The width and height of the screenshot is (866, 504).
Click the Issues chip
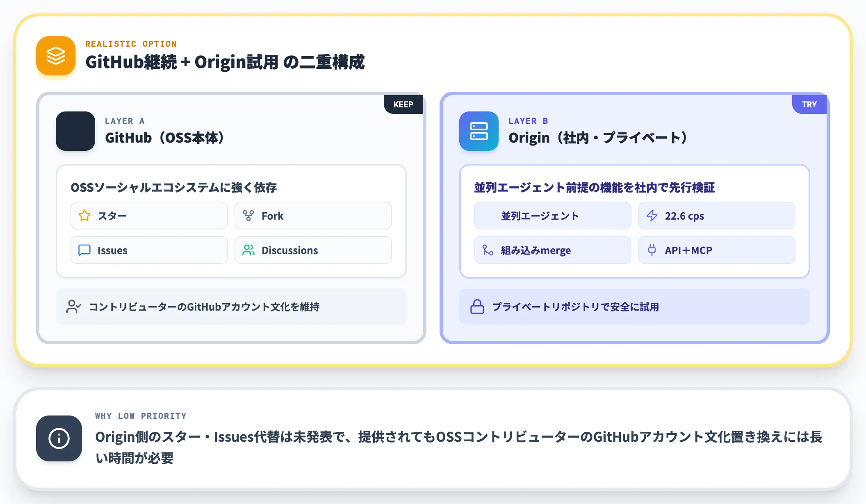click(149, 250)
